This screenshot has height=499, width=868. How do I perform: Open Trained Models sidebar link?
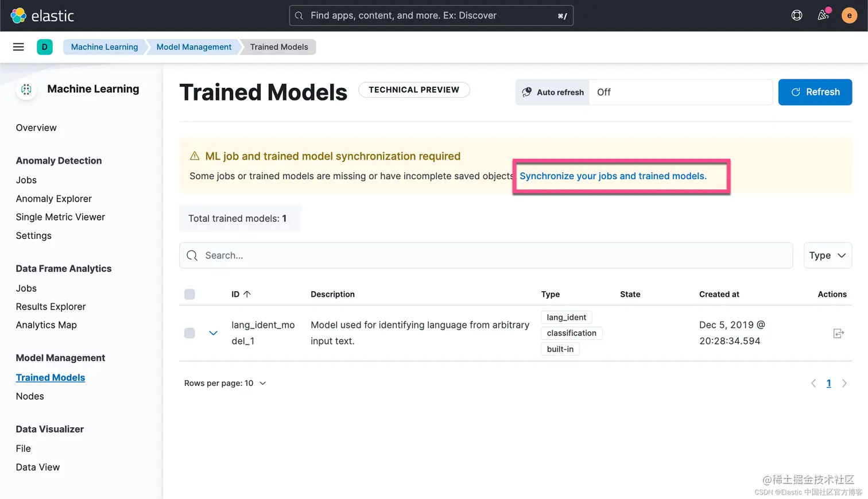click(51, 377)
